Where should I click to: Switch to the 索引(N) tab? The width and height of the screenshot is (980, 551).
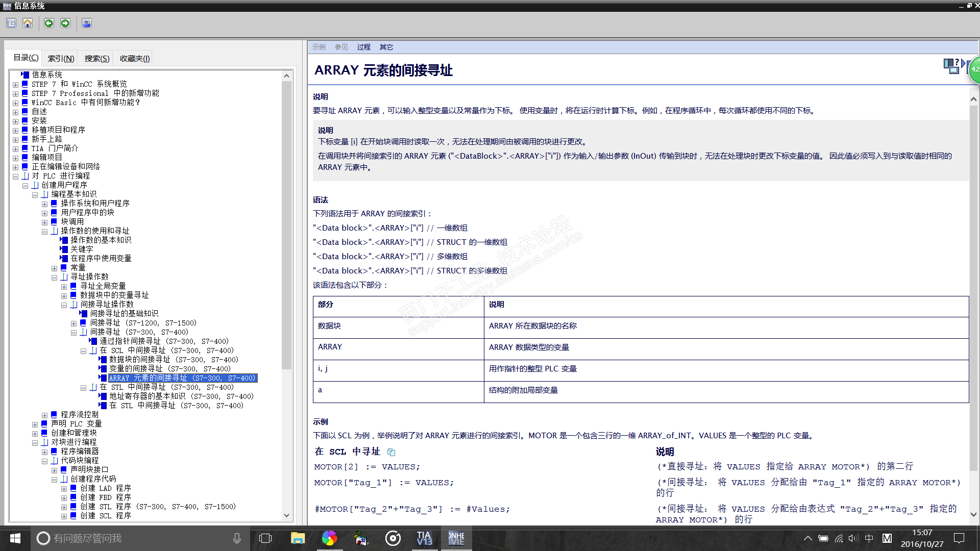(x=61, y=59)
